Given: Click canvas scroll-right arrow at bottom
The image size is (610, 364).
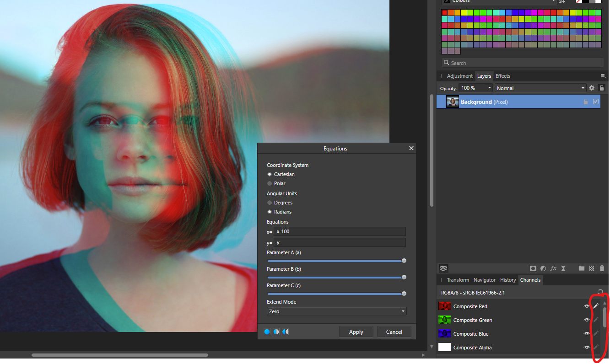Looking at the screenshot, I should click(423, 355).
